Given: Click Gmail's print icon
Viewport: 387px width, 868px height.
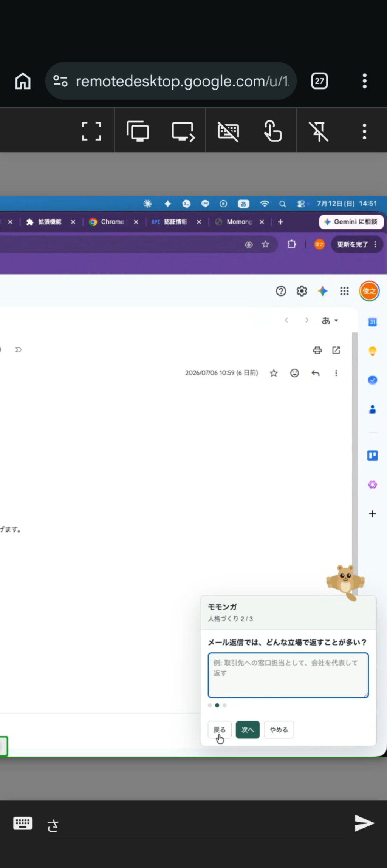Looking at the screenshot, I should tap(317, 350).
